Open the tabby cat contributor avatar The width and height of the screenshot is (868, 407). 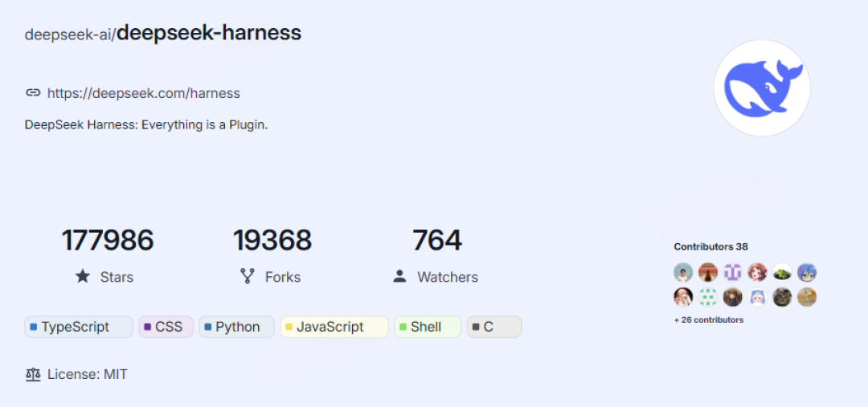point(782,297)
